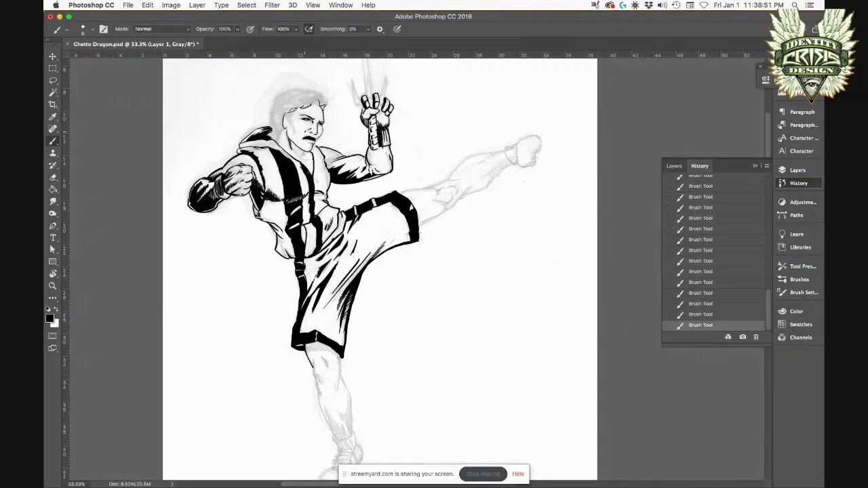This screenshot has height=488, width=868.
Task: Open the macOS Spotlight search icon
Action: 796,5
